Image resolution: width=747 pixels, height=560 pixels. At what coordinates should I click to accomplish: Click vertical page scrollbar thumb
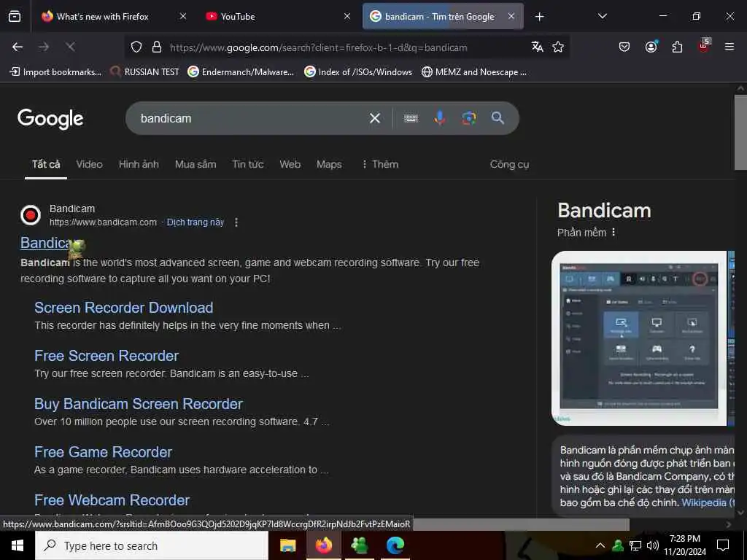(x=741, y=131)
